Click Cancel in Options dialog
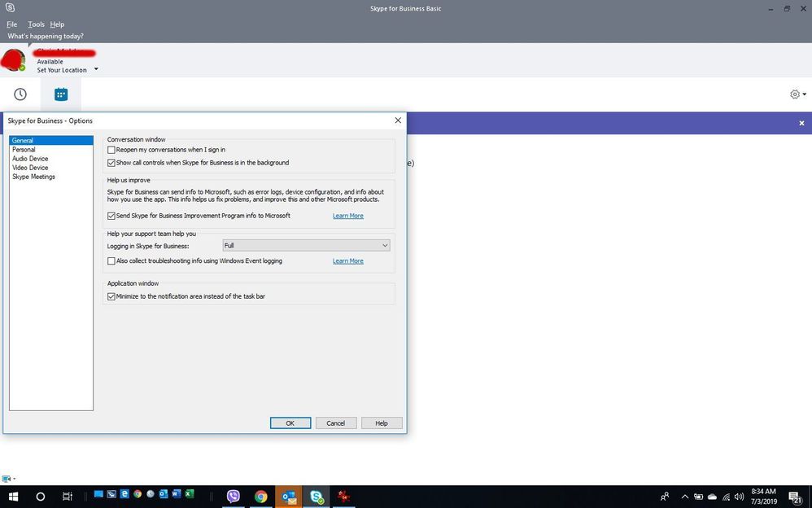Screen dimensions: 812x508 tap(336, 423)
